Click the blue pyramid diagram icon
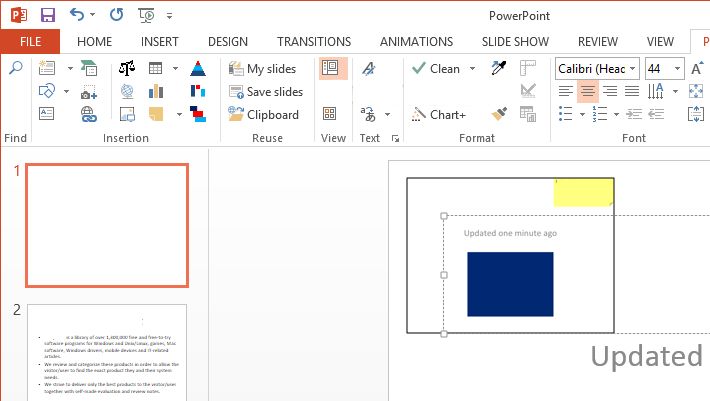 (x=198, y=68)
